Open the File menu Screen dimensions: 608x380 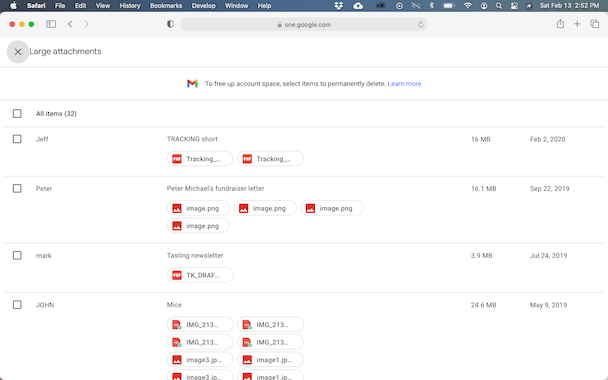(x=60, y=5)
